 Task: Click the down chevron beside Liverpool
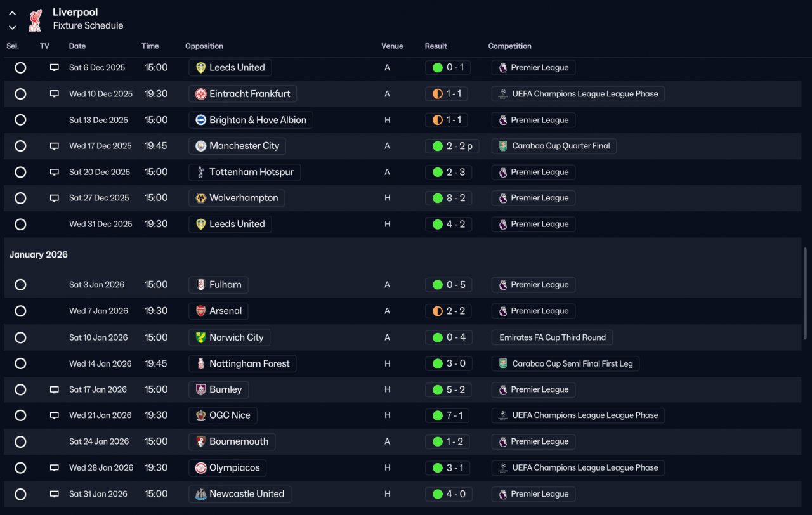(12, 27)
